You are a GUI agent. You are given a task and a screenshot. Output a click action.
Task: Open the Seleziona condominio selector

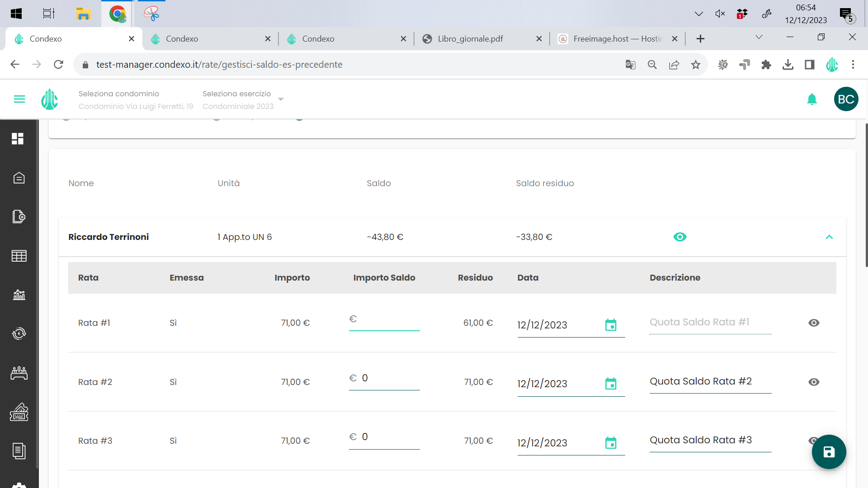coord(136,100)
